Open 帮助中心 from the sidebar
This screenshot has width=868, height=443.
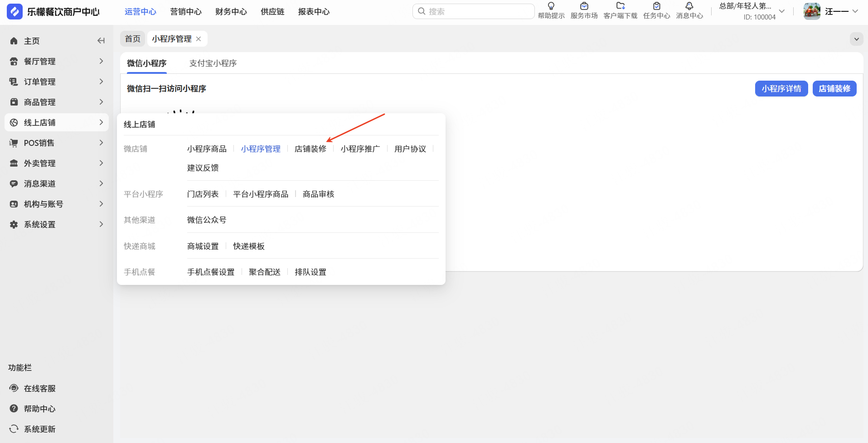(39, 409)
